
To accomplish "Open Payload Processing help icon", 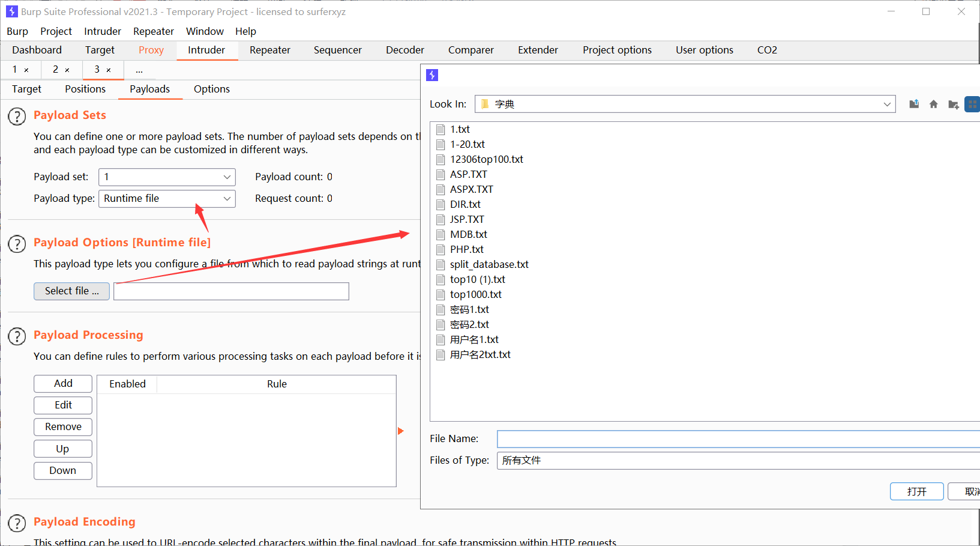I will 17,336.
